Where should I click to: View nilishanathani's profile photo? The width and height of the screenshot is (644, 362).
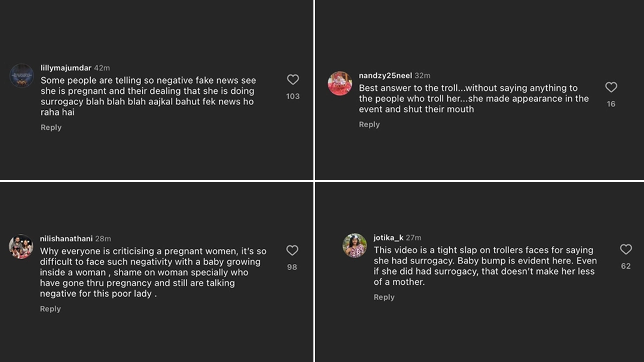pos(21,247)
